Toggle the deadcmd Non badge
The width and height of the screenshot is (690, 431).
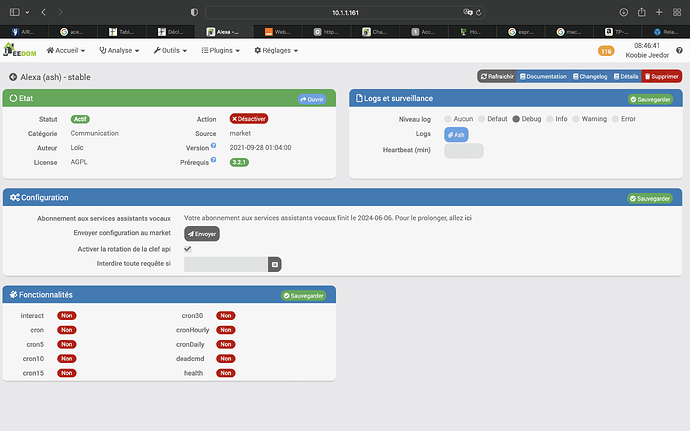tap(226, 359)
